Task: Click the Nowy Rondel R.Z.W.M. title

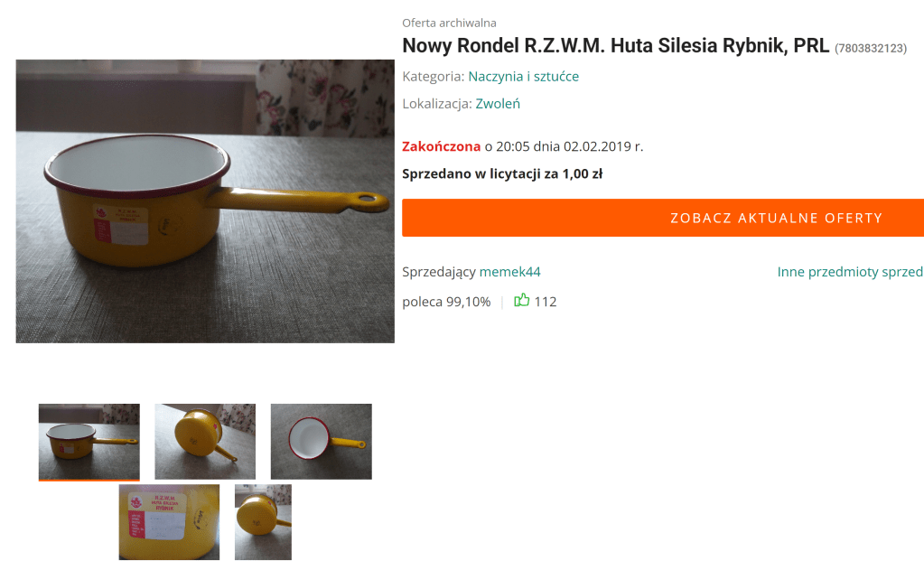Action: pos(615,45)
